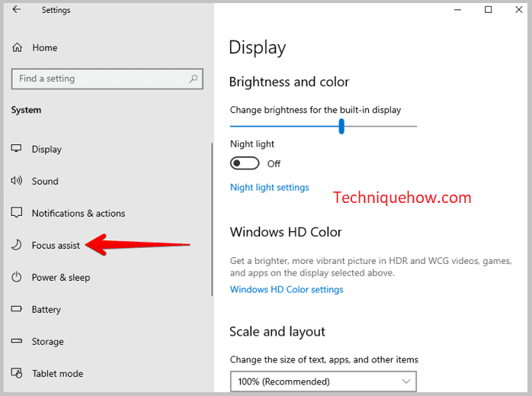Go back with the Settings back arrow
The height and width of the screenshot is (396, 532).
16,9
